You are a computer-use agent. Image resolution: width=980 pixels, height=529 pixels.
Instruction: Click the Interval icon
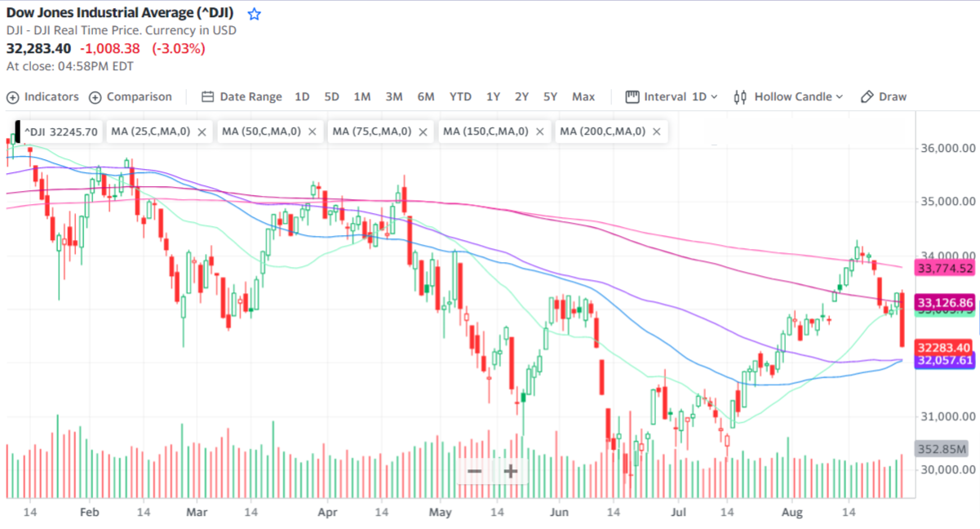(x=632, y=96)
